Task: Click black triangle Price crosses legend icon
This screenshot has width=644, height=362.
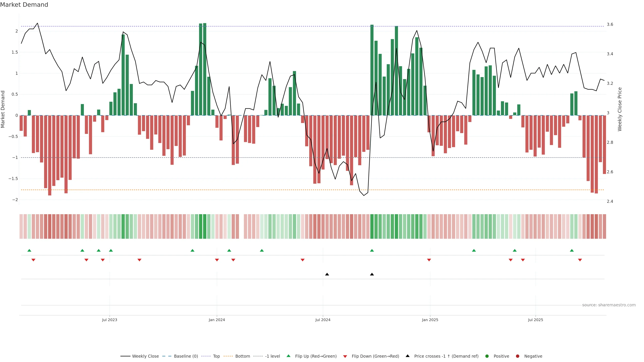Action: 408,356
